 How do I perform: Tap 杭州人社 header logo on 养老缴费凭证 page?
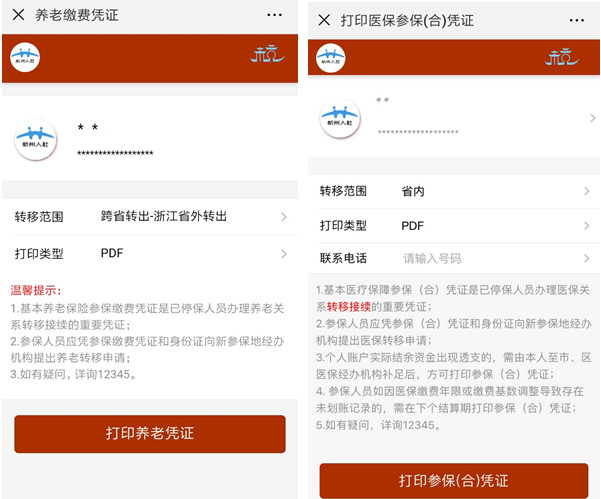tap(24, 55)
